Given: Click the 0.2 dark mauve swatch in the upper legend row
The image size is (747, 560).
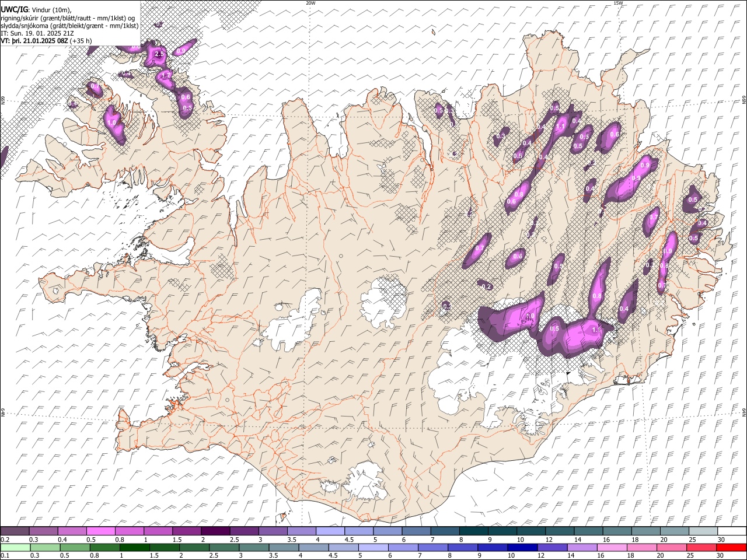Looking at the screenshot, I should [15, 531].
